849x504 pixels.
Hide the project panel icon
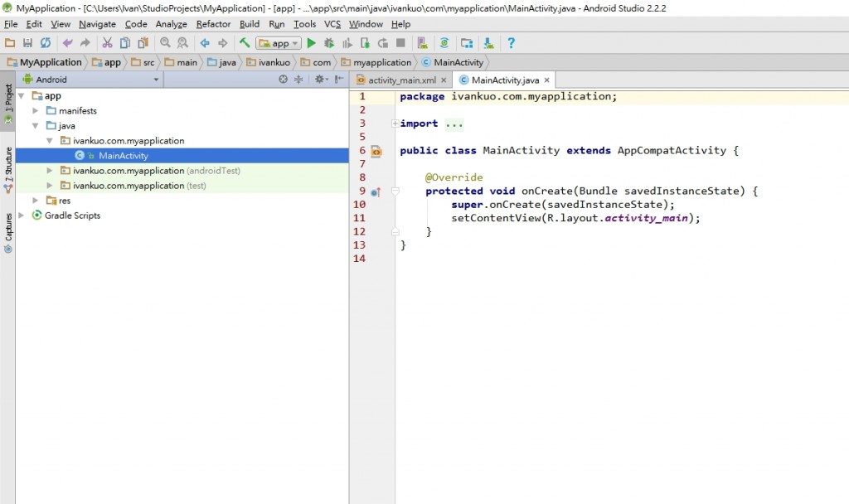point(339,80)
